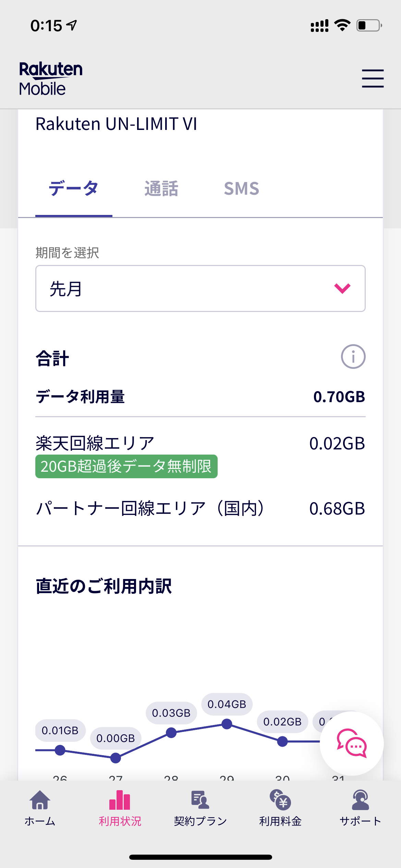
Task: Tap the 0.00GB chart data point
Action: [x=116, y=758]
